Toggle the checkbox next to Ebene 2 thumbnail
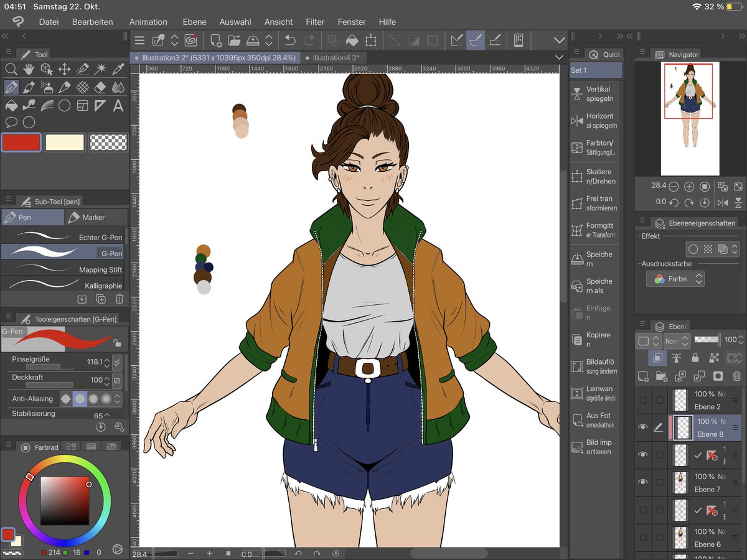Screen dimensions: 747x560 660,400
